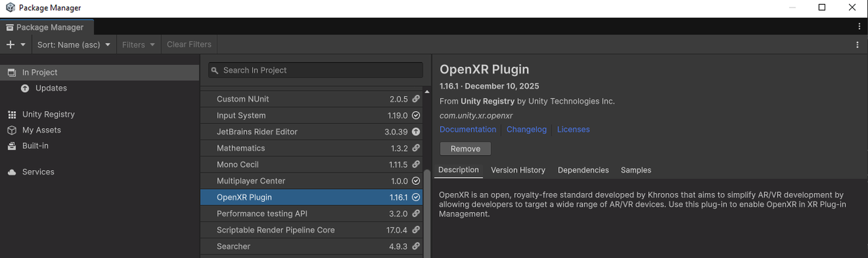The width and height of the screenshot is (868, 258).
Task: Open the window tab options kebab menu
Action: pos(859,26)
